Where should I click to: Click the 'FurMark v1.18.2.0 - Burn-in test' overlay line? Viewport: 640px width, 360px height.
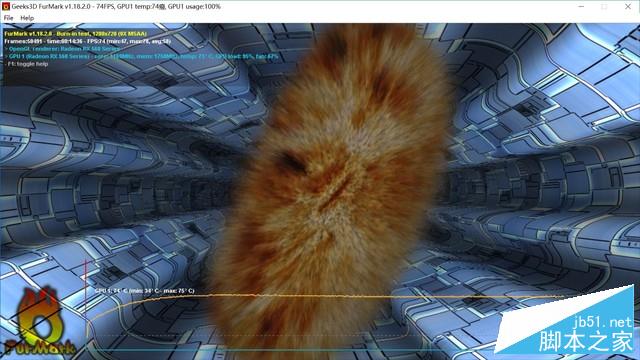(76, 33)
